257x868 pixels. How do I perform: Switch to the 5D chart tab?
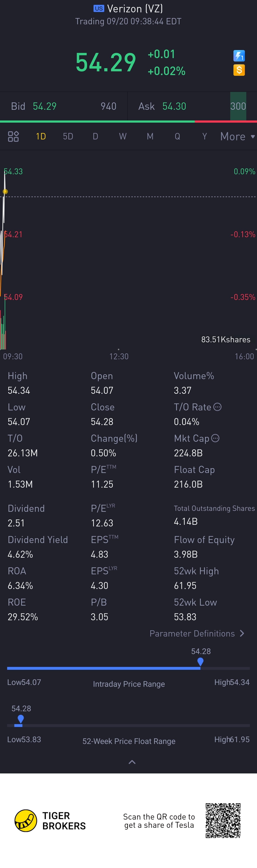click(68, 136)
